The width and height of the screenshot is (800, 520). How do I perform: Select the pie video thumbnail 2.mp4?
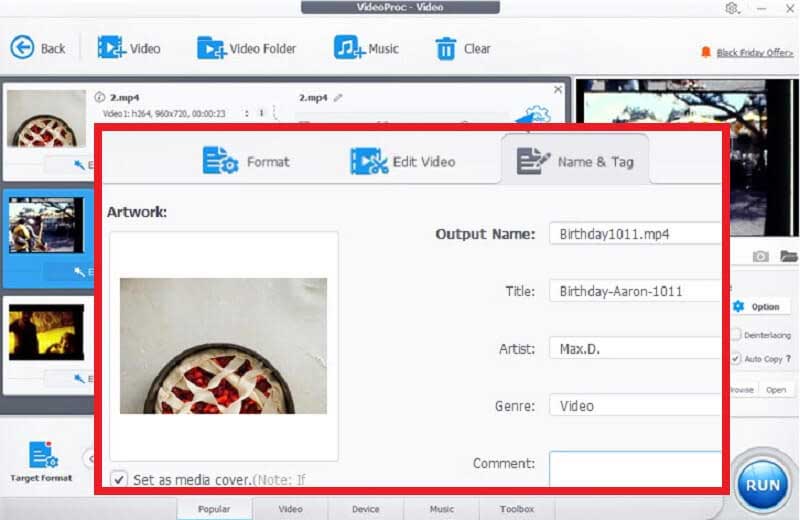[46, 118]
